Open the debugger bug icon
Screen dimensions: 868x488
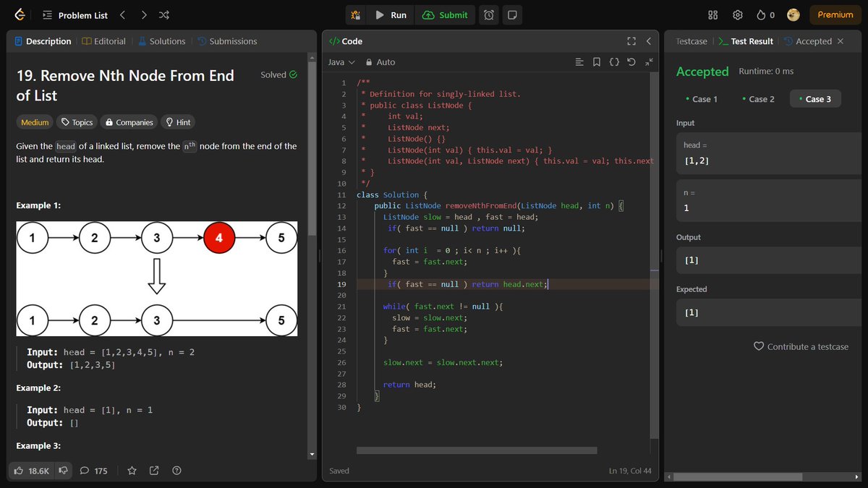coord(355,14)
